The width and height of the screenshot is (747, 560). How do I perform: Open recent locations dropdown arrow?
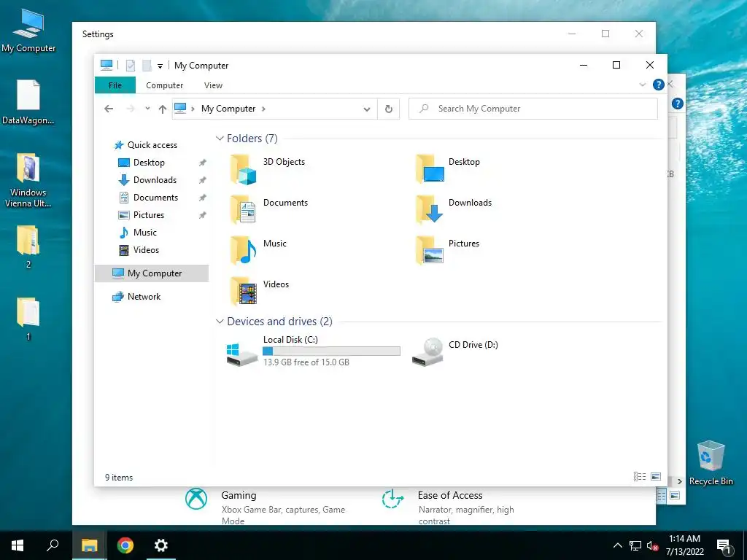pyautogui.click(x=147, y=109)
